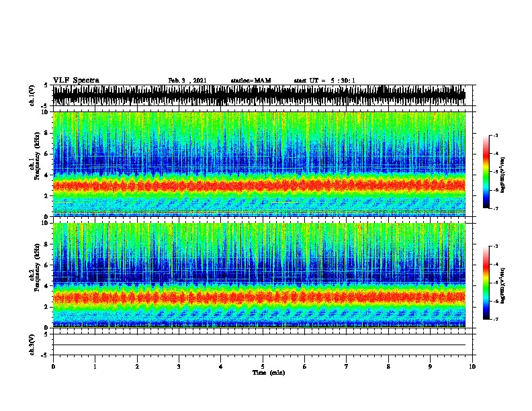Click time tick label "9" on x-axis
The width and height of the screenshot is (532, 411).
tap(430, 367)
